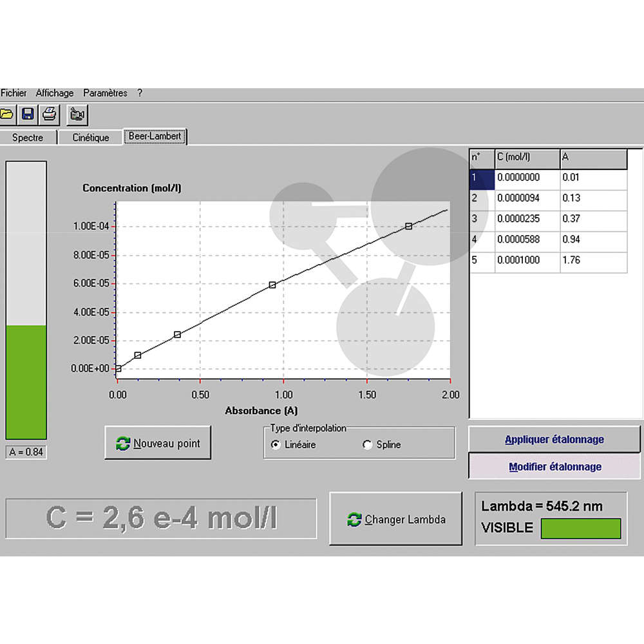
Task: Click Modifier étalonnage button
Action: tap(554, 466)
